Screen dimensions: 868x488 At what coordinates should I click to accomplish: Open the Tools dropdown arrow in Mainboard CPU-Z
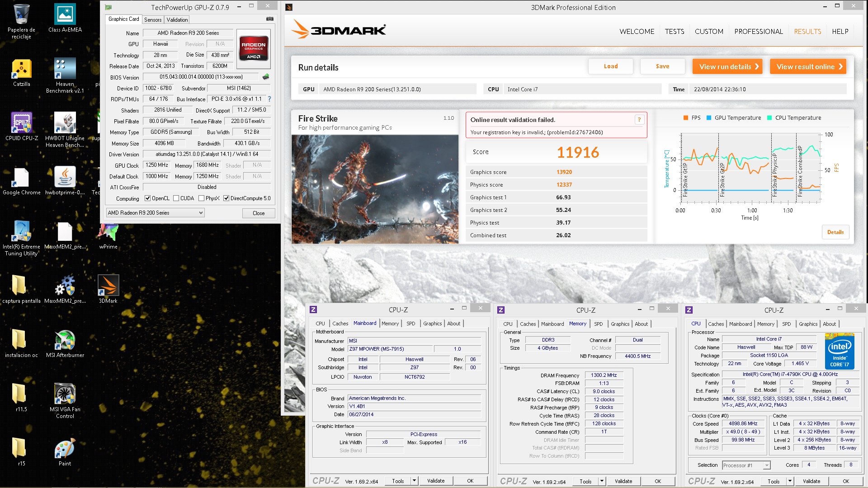[x=414, y=481]
